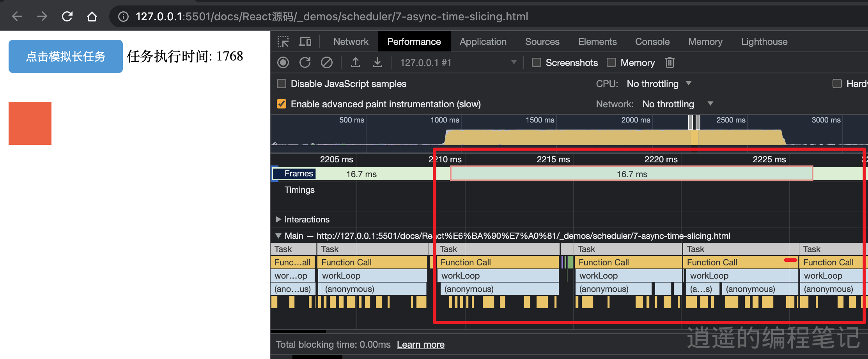Reload the browser page
868x359 pixels.
coord(67,16)
